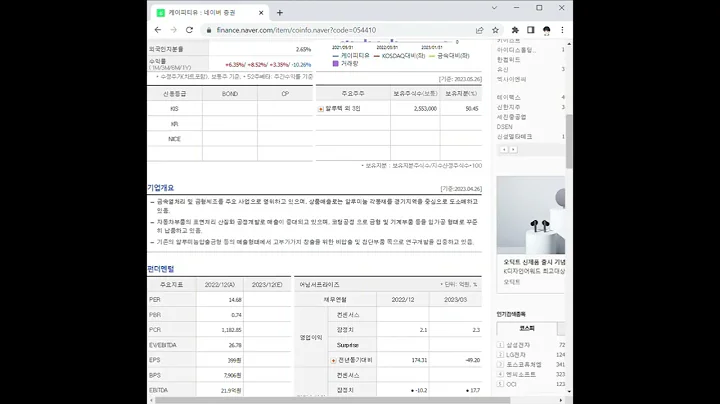Open the 신한지주 stock link
The width and height of the screenshot is (720, 404).
click(x=508, y=107)
